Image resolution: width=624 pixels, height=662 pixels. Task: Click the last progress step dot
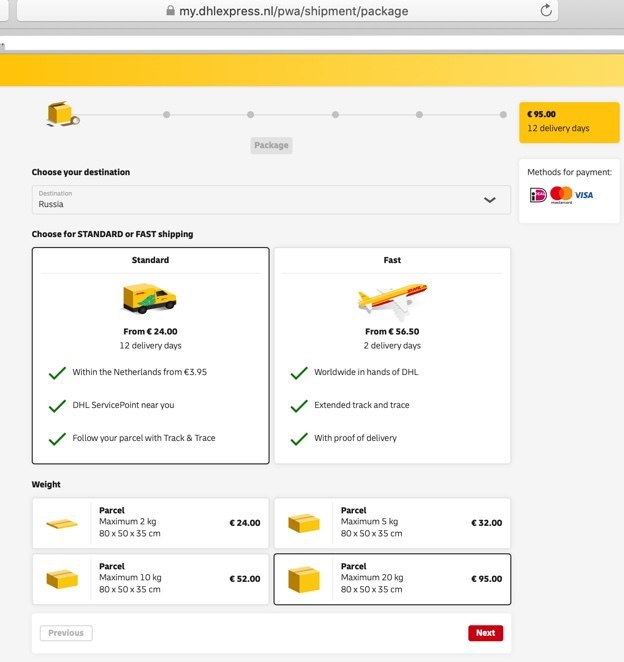pos(503,114)
